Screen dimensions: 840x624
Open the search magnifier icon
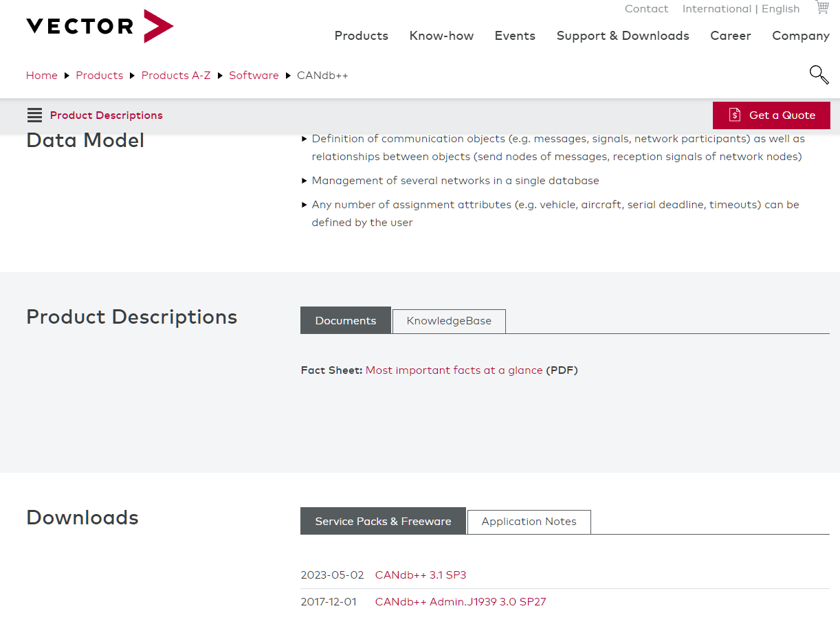point(819,74)
